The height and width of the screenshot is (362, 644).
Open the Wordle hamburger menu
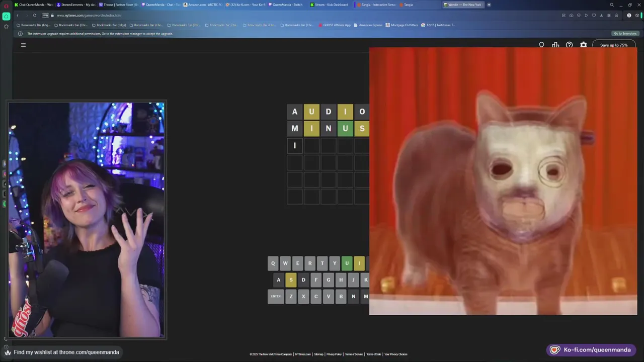coord(23,45)
